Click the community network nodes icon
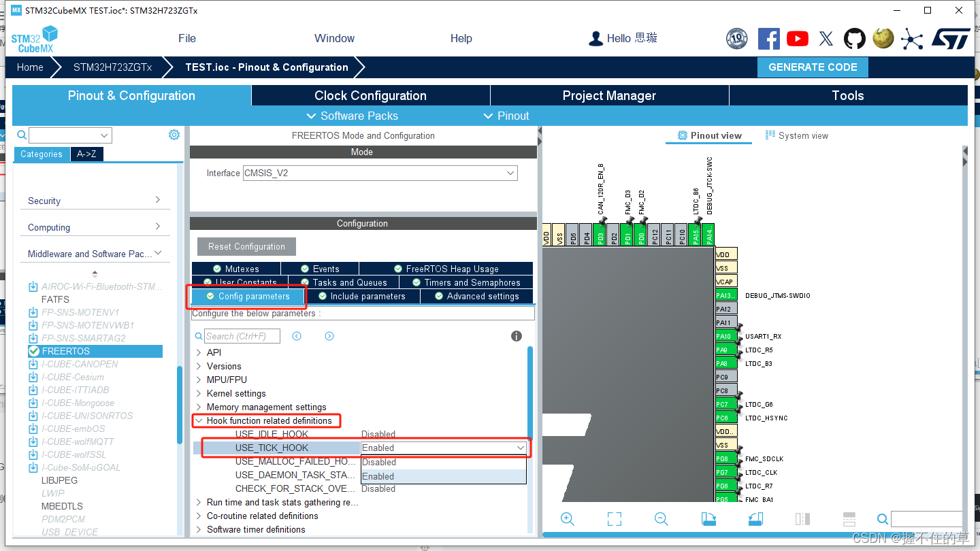The height and width of the screenshot is (551, 980). 911,39
